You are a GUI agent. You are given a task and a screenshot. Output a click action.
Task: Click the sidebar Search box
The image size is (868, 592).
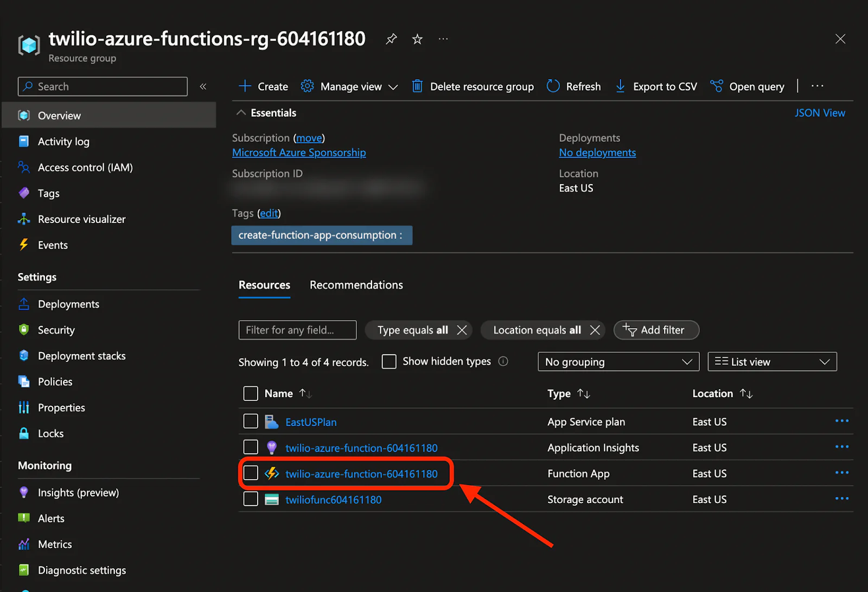103,86
